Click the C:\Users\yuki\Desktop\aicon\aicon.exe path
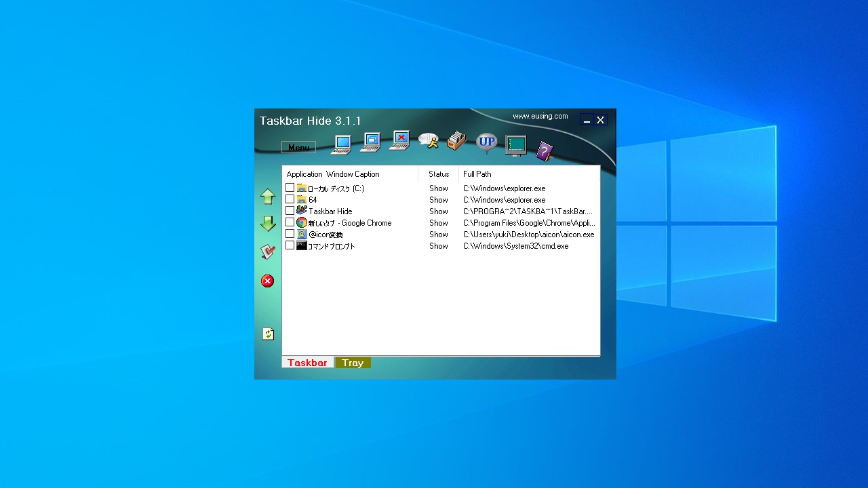Screen dimensions: 868x488 pyautogui.click(x=529, y=235)
